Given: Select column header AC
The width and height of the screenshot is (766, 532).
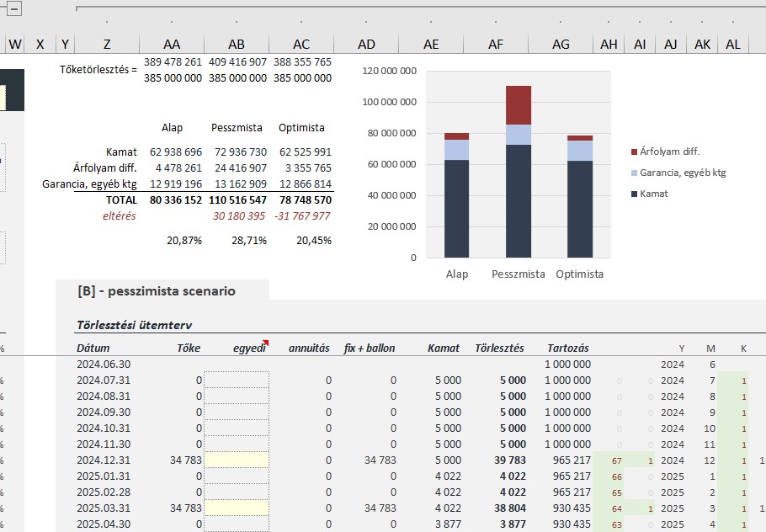Looking at the screenshot, I should [x=301, y=44].
